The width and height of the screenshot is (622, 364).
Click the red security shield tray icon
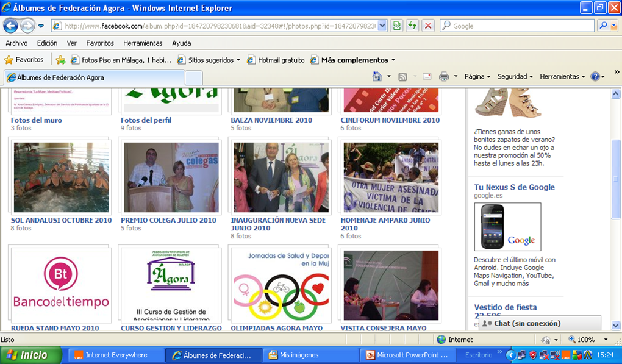(533, 355)
